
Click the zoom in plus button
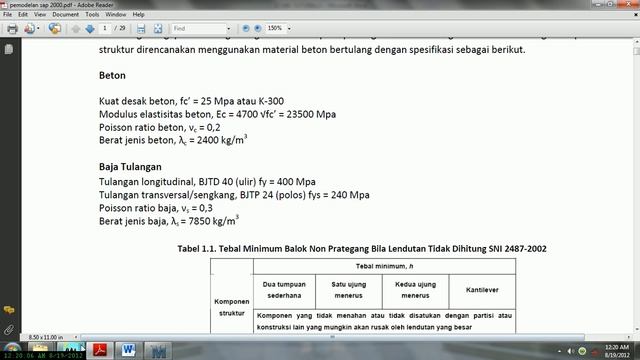coord(258,28)
